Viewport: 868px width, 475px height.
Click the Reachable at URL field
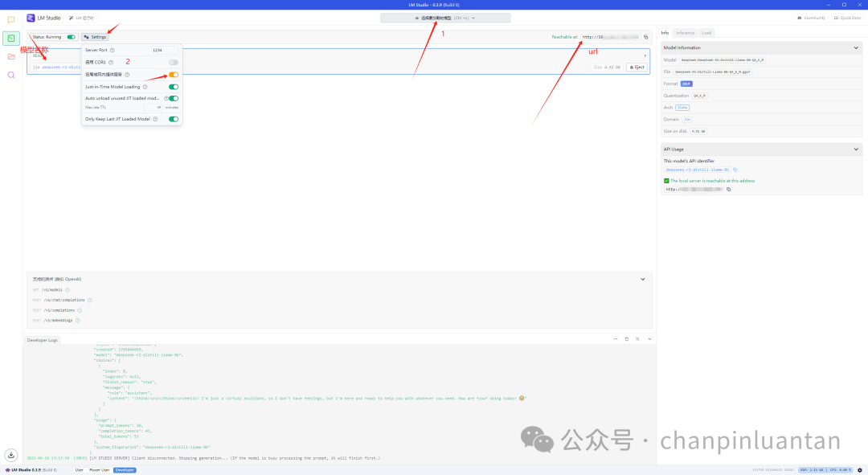coord(610,37)
